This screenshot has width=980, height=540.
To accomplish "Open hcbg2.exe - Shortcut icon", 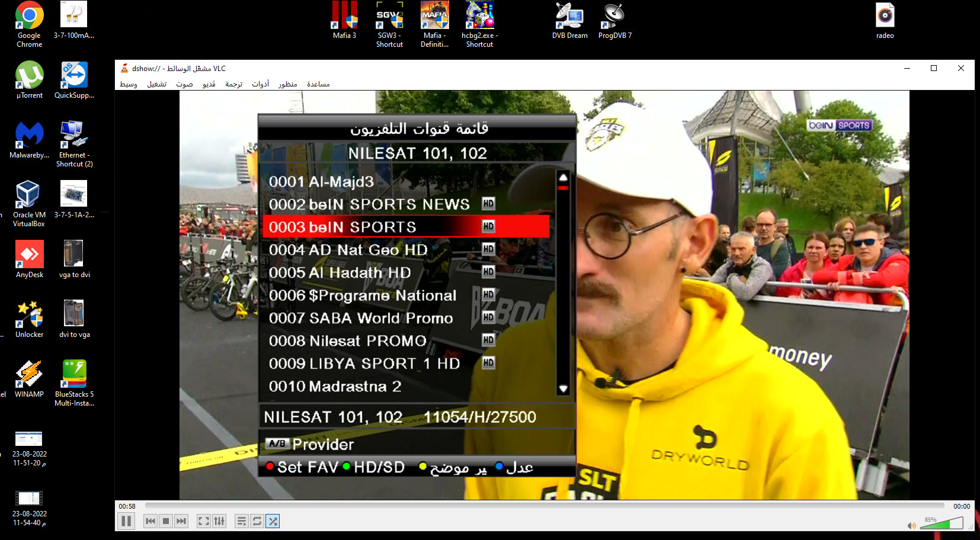I will [479, 24].
